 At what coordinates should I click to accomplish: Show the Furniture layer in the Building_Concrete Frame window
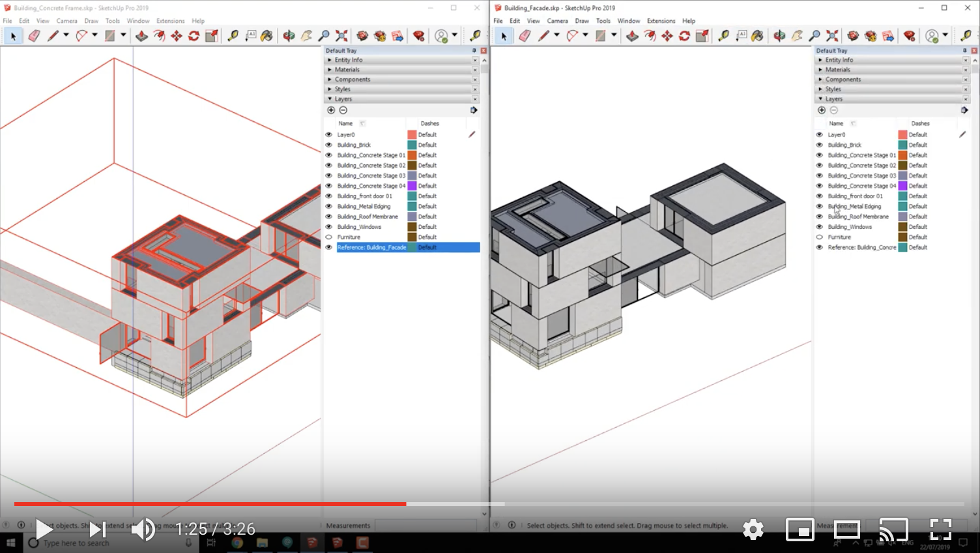tap(329, 237)
